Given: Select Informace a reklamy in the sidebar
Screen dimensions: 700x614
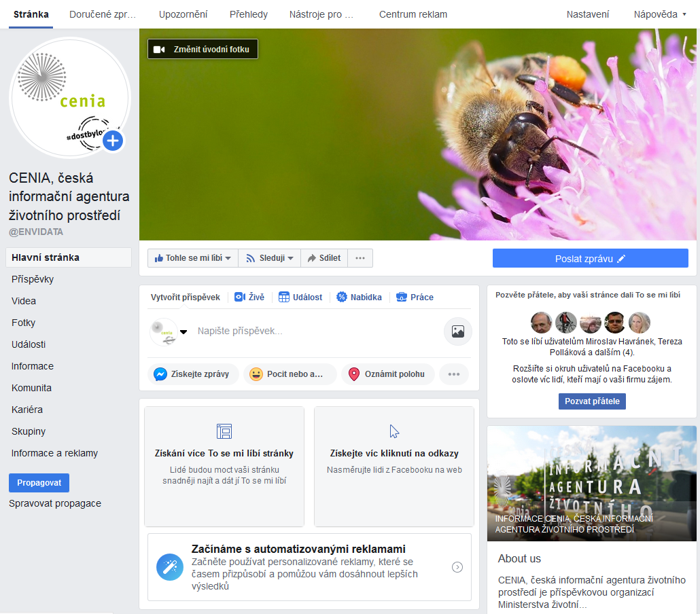Looking at the screenshot, I should pos(54,453).
